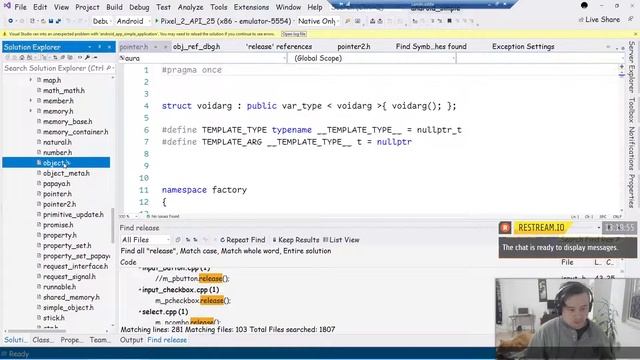
Task: Open the Build menu
Action: (x=114, y=7)
